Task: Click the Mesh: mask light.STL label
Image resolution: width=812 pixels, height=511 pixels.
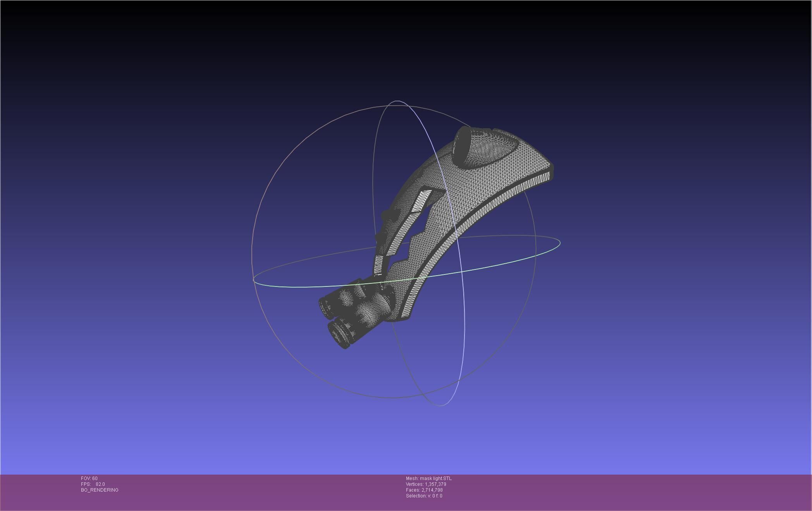Action: click(428, 478)
